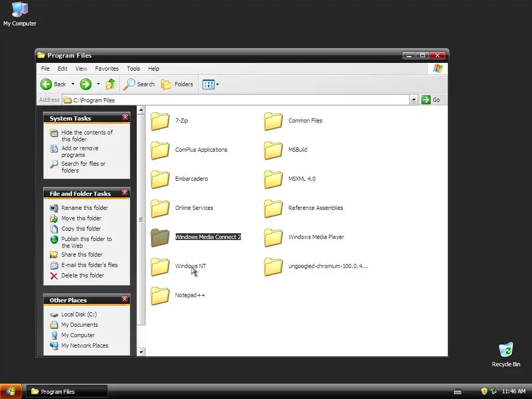Open the Favorites menu
The image size is (532, 399).
(107, 69)
